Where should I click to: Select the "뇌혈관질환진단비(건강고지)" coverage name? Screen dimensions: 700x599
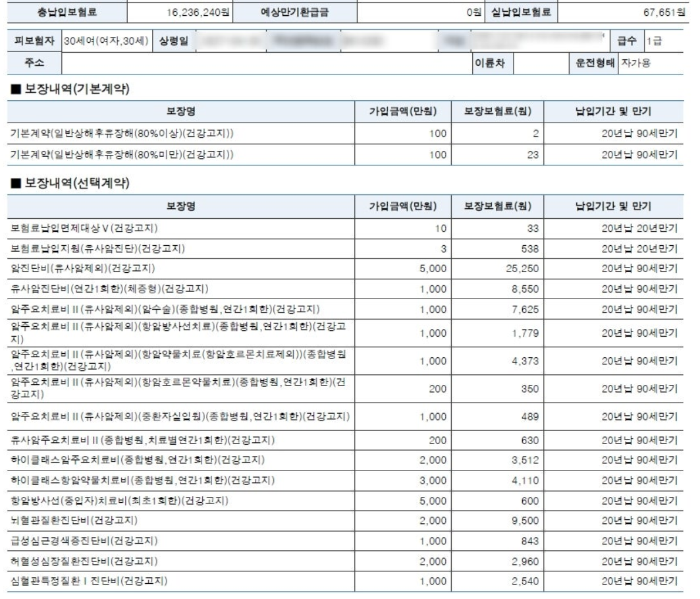coord(74,521)
